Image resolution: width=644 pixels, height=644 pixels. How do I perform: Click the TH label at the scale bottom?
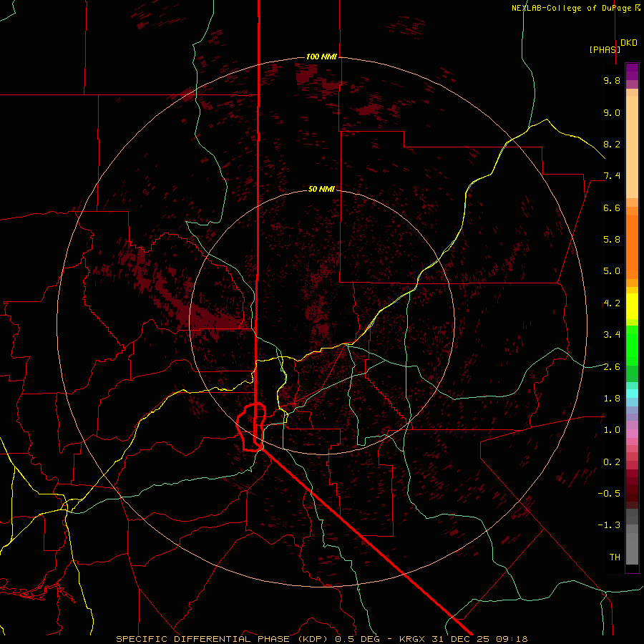(615, 557)
